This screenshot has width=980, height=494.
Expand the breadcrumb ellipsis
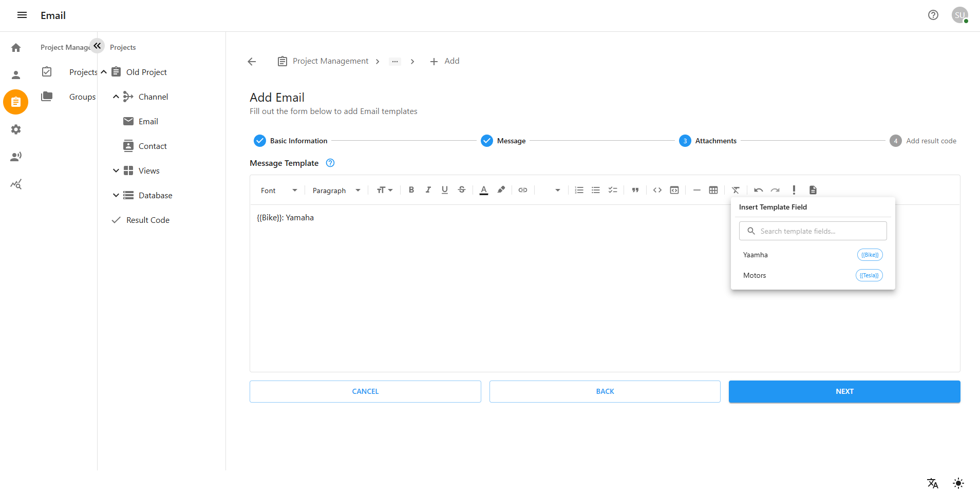coord(394,62)
